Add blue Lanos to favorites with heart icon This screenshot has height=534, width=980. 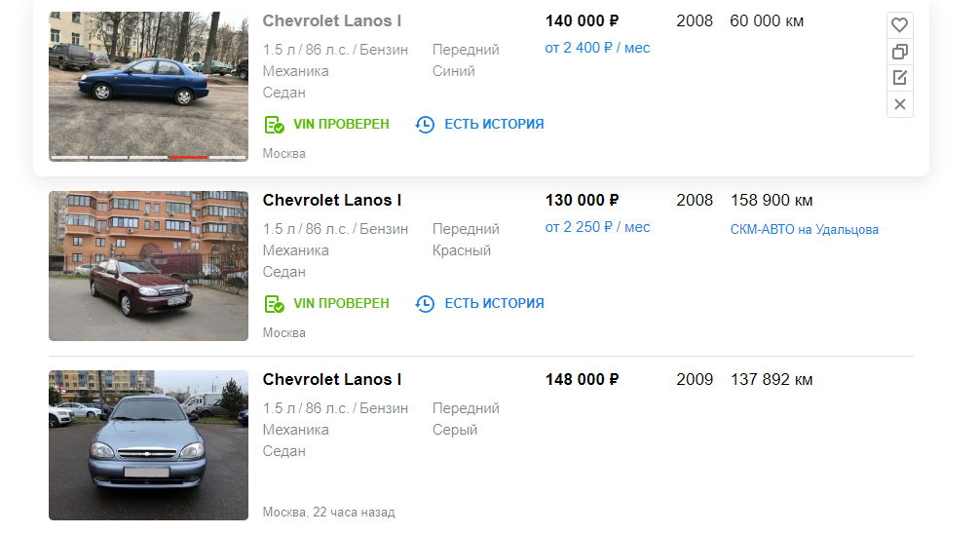pos(899,25)
